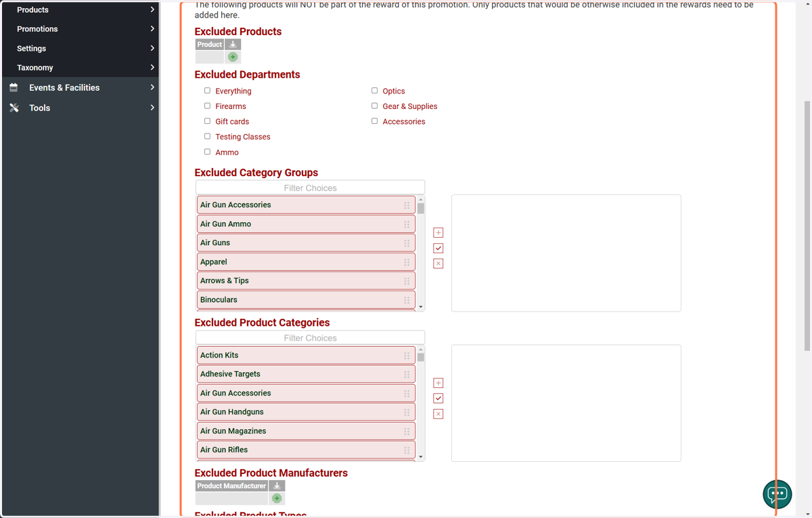Check the Gear & Supplies checkbox
This screenshot has width=812, height=518.
tap(374, 106)
